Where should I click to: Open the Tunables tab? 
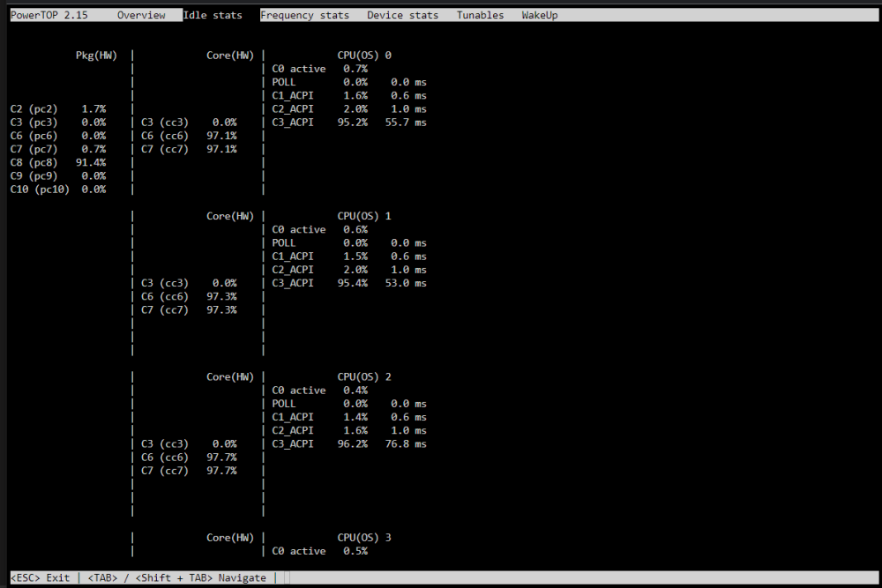click(481, 15)
